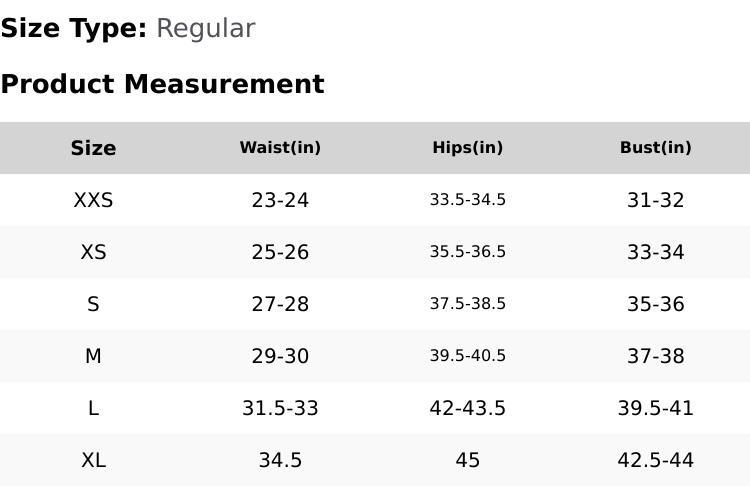Click bust value 31-32
Viewport: 750px width, 486px height.
click(x=655, y=200)
